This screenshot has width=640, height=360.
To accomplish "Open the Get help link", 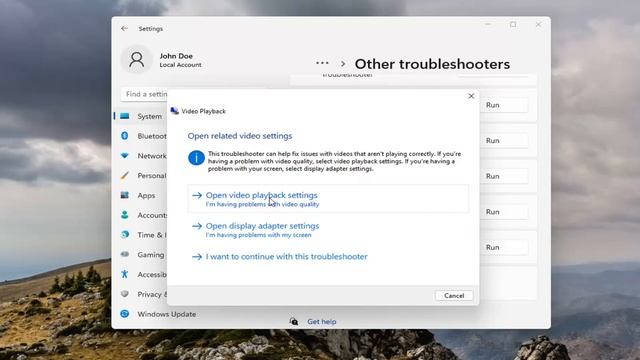I will pyautogui.click(x=322, y=322).
